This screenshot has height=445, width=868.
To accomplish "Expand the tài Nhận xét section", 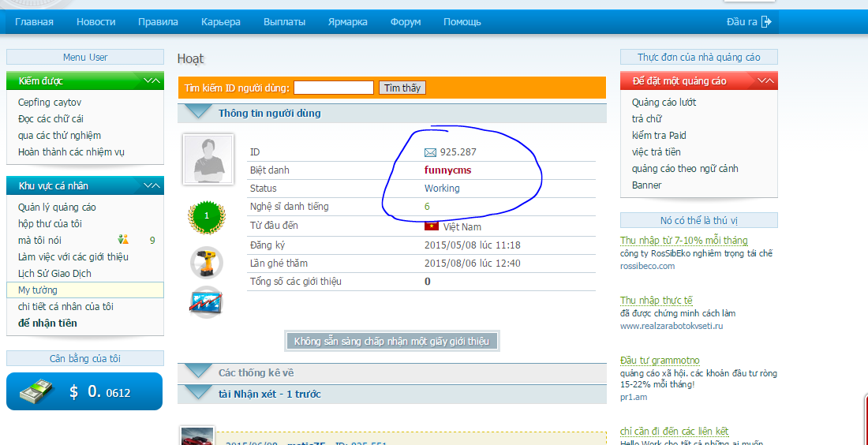I will (x=197, y=392).
